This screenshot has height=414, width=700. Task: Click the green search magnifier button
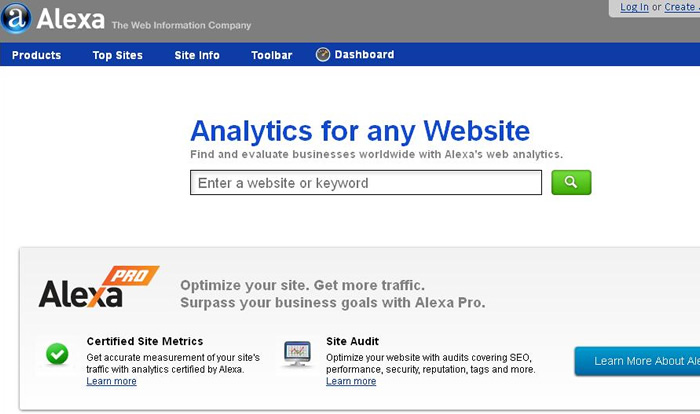click(571, 182)
